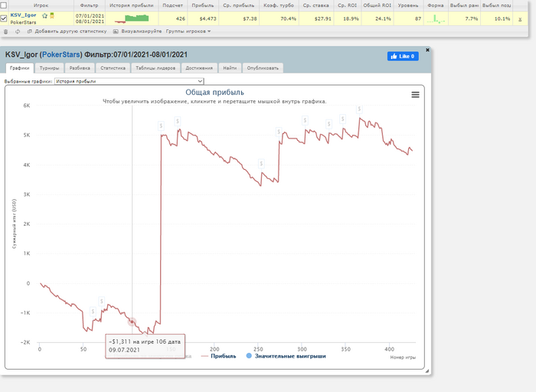Remove the KSV_Igor row via x link

coord(520,19)
